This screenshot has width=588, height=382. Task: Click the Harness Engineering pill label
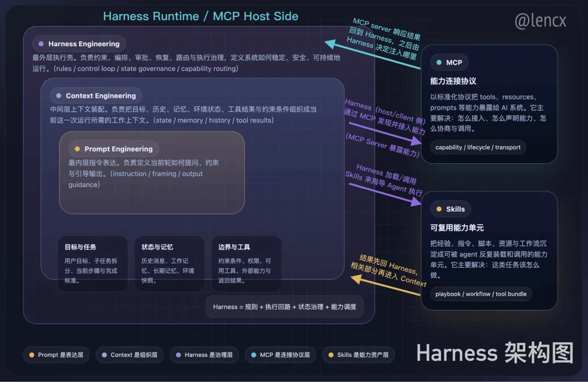(x=79, y=44)
